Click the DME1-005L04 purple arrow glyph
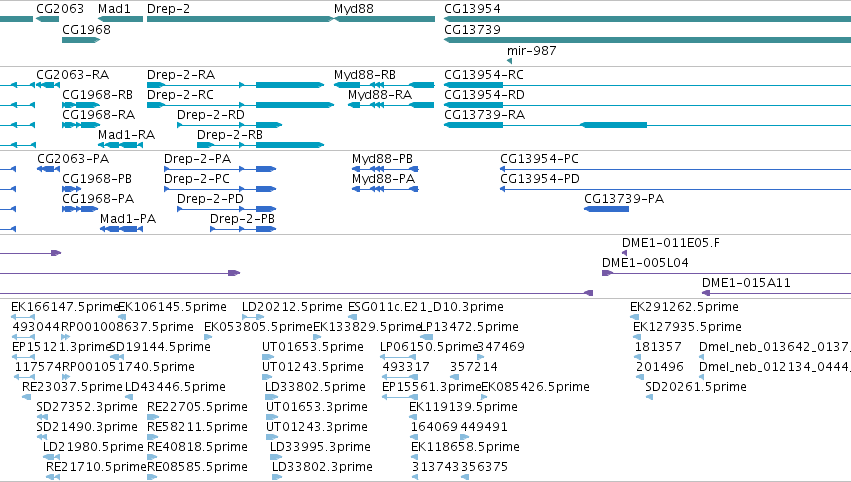This screenshot has height=482, width=851. pos(607,273)
